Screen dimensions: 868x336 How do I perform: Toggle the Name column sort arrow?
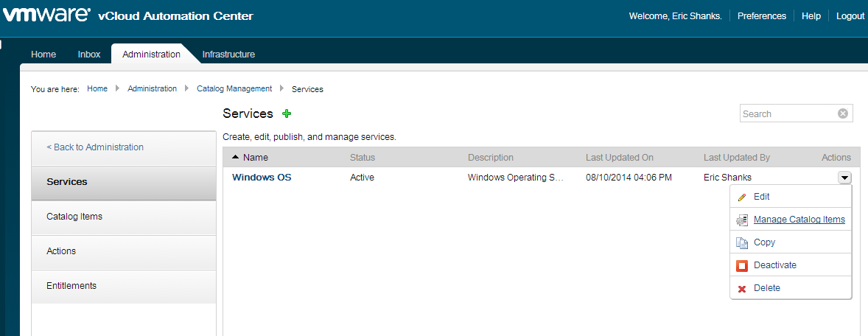tap(235, 157)
